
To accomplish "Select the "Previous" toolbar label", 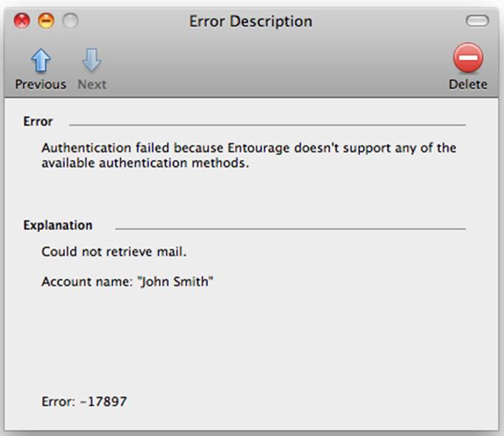I will (x=41, y=85).
